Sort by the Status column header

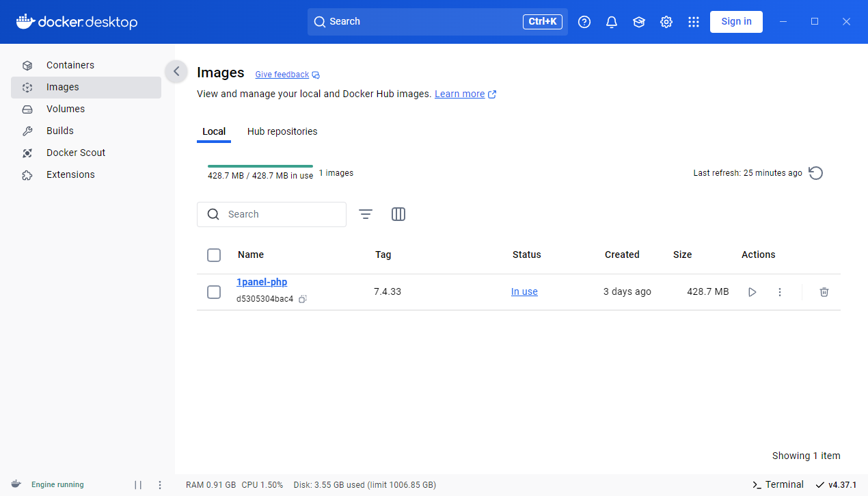point(527,255)
